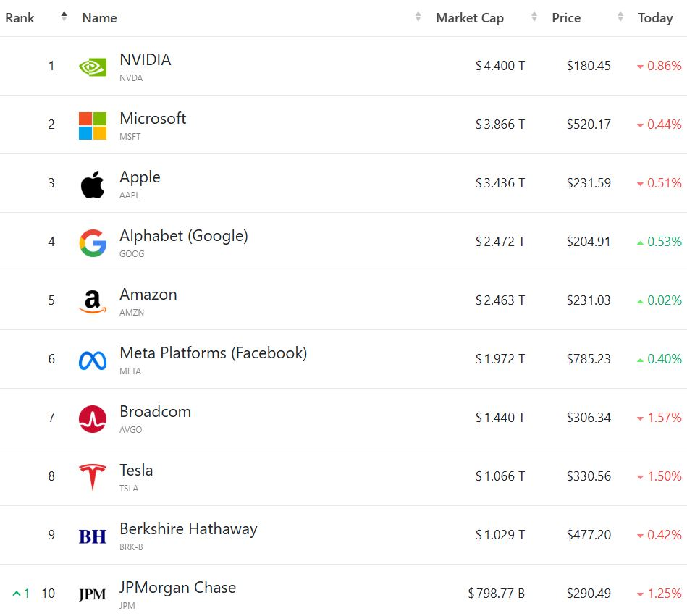Click the Microsoft four-square logo
Screen dimensions: 687x616
click(93, 126)
